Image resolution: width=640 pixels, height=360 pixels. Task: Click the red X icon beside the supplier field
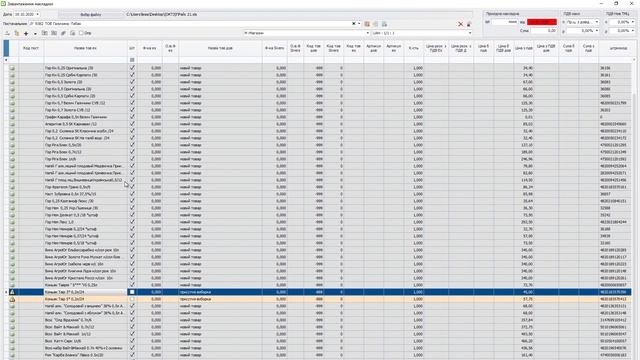[x=460, y=24]
